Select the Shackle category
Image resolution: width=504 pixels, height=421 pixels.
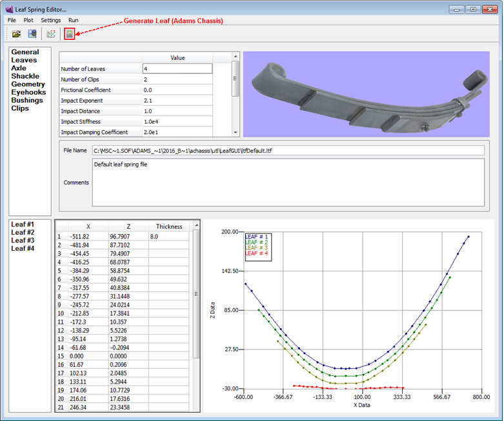pyautogui.click(x=25, y=76)
